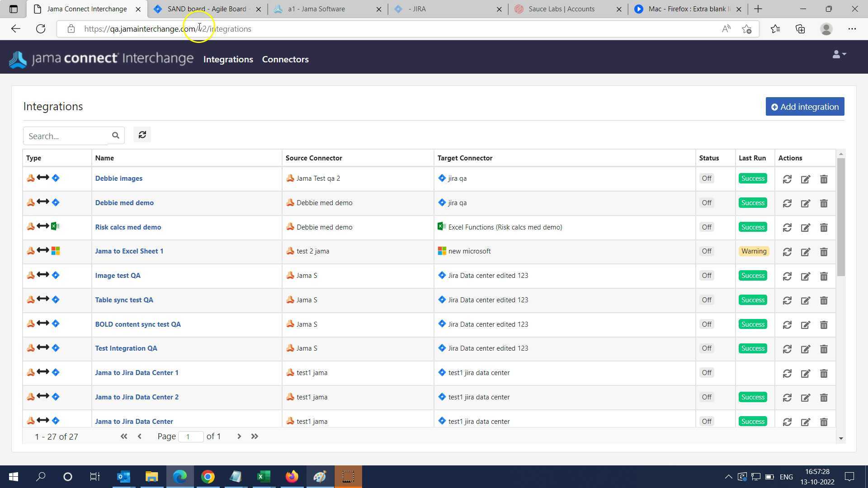The image size is (868, 488).
Task: Toggle Off status for Jama to Excel Sheet 1
Action: point(707,251)
